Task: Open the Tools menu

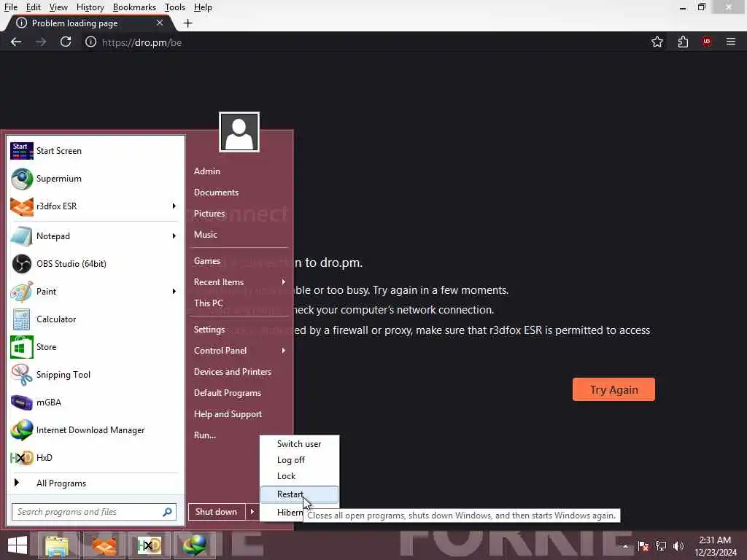Action: click(174, 7)
